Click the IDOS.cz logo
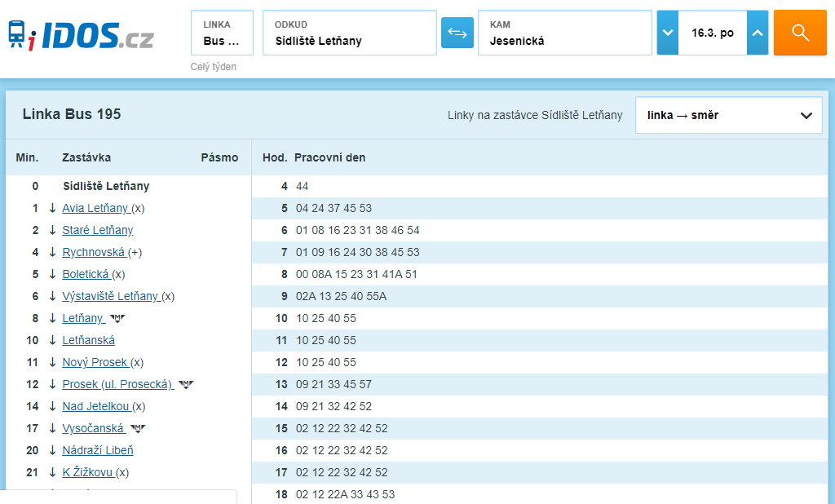Image resolution: width=835 pixels, height=504 pixels. click(x=81, y=35)
